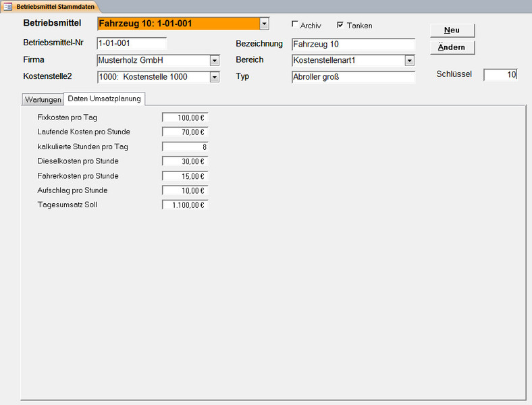
Task: Click the form icon in the Betriebsmittel Stammdaten tab
Action: [7, 7]
